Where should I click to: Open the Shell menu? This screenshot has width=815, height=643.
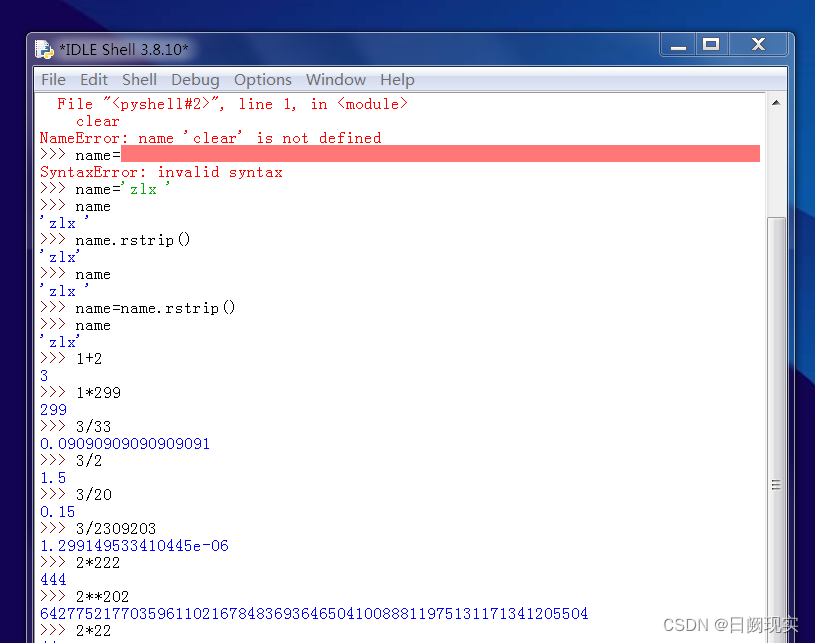(x=139, y=79)
